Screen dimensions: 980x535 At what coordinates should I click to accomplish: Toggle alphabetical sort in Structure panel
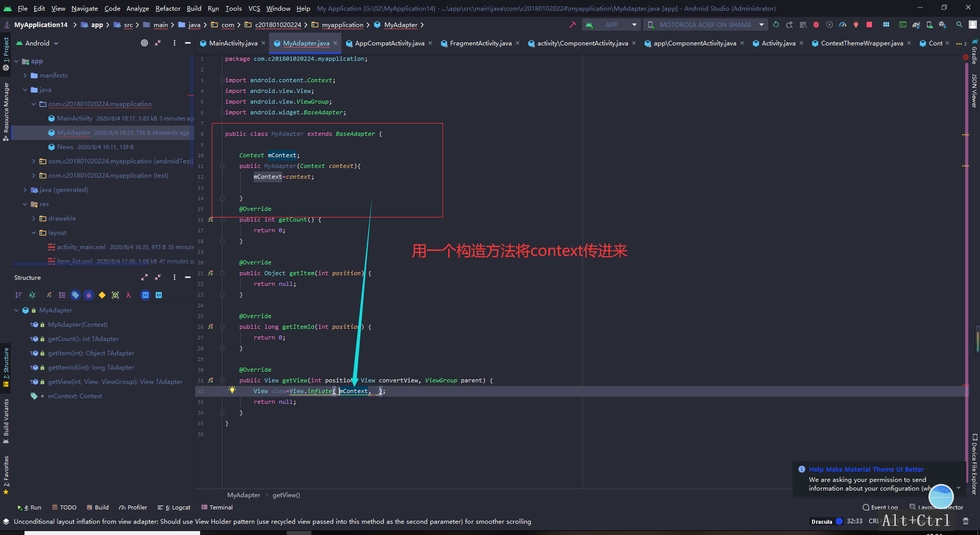[32, 295]
